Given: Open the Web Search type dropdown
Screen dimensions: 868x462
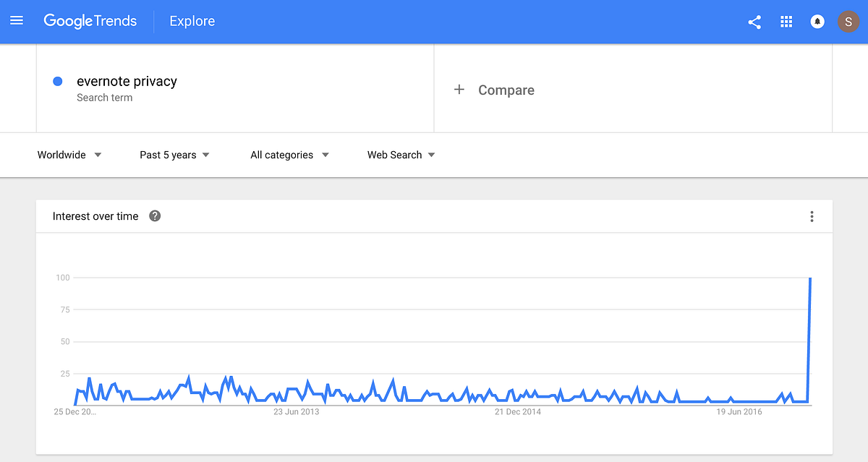Looking at the screenshot, I should pyautogui.click(x=401, y=155).
